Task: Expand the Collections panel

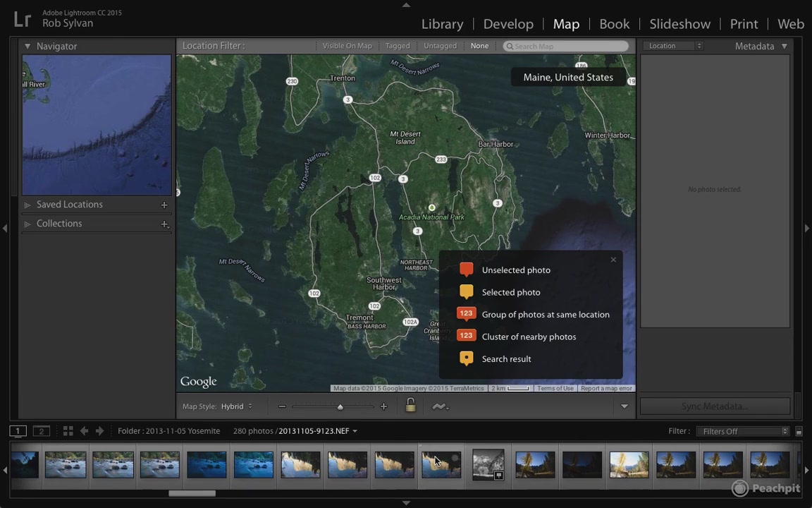Action: click(x=27, y=224)
